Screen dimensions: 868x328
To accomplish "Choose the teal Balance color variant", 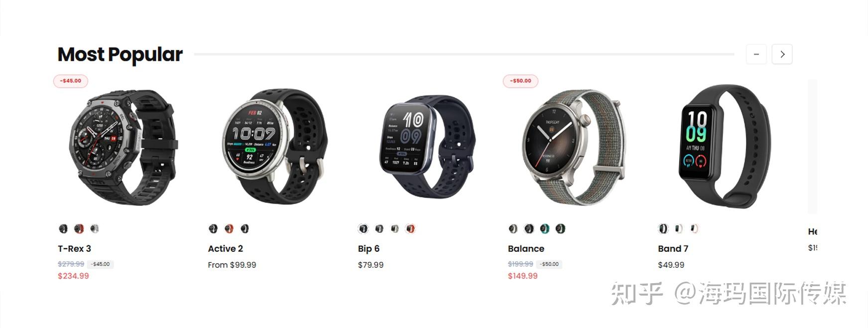I will point(545,229).
